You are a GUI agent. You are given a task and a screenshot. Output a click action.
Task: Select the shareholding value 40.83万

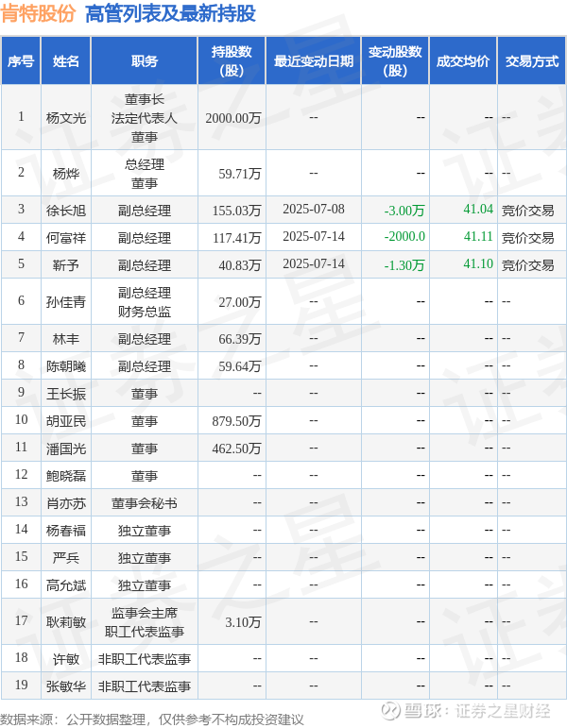point(240,265)
